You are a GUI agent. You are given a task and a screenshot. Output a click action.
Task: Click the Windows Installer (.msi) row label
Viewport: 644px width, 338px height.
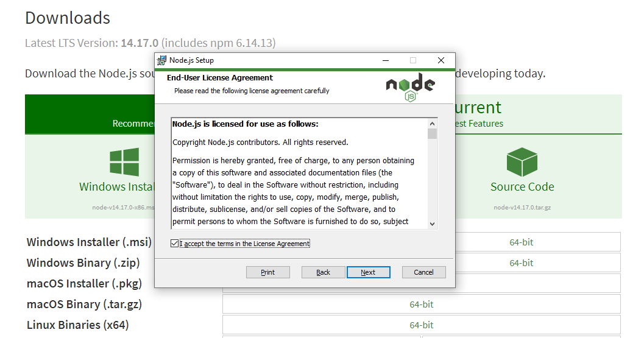(x=89, y=242)
